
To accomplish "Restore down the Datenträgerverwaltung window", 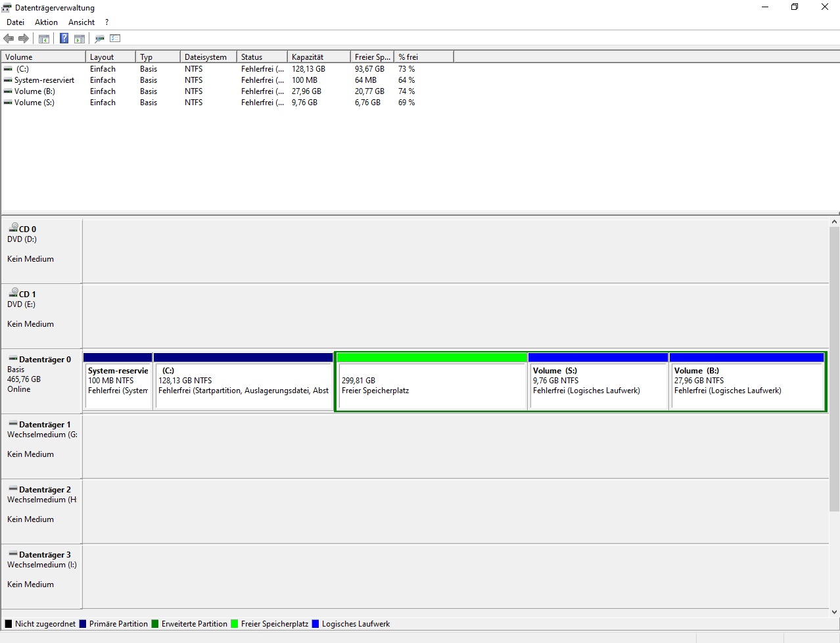I will pos(795,7).
